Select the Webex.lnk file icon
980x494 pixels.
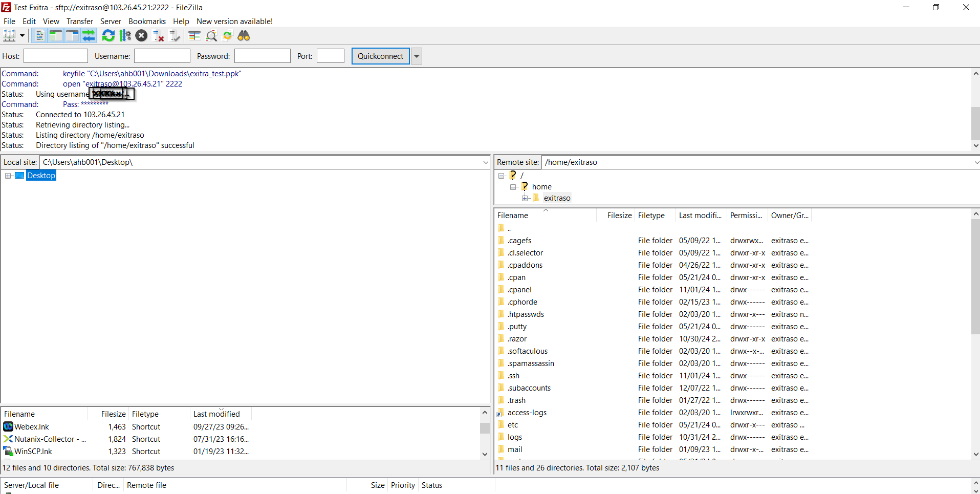pos(8,426)
